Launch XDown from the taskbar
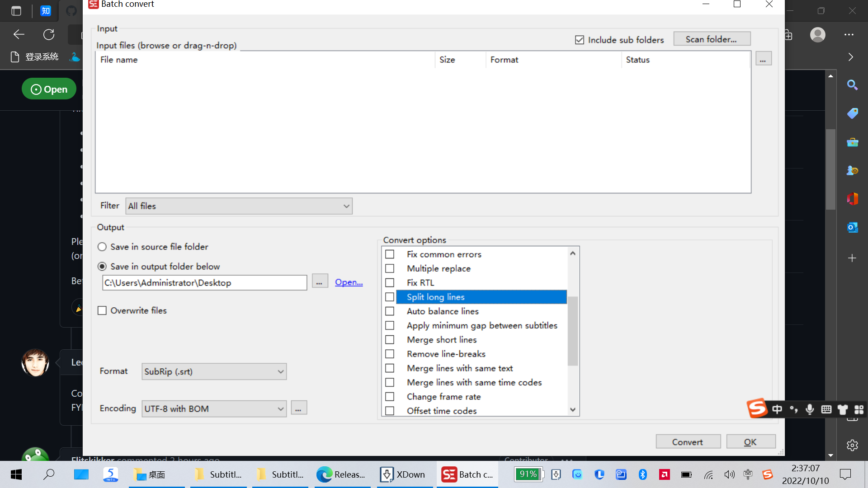The image size is (868, 488). pos(404,474)
